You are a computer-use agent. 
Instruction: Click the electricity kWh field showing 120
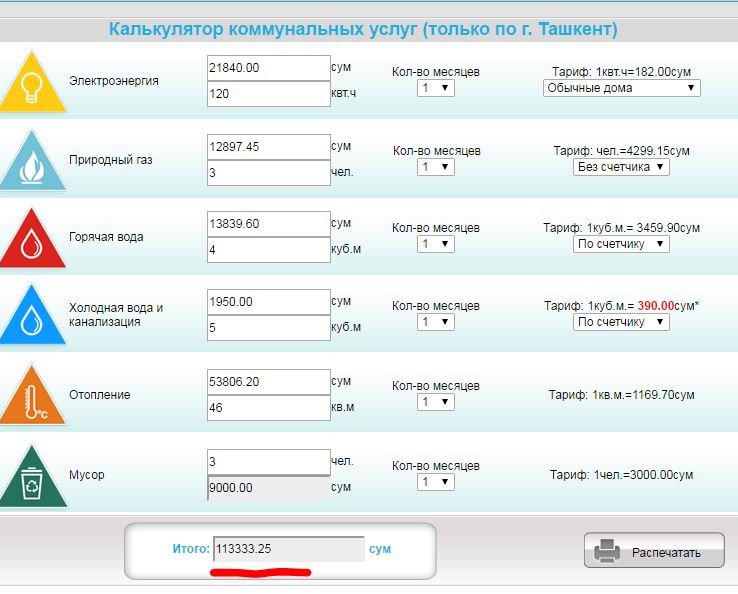point(268,94)
